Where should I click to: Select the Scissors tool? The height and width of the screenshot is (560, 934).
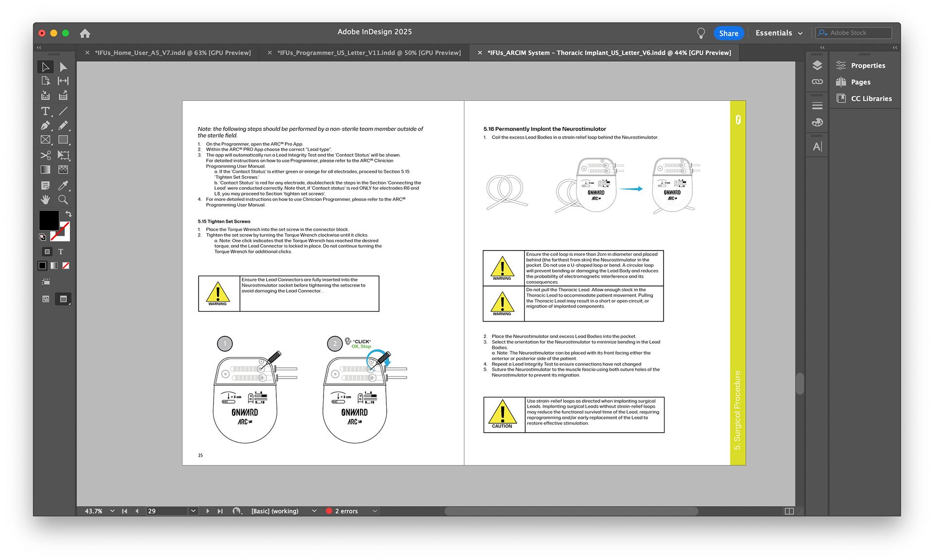(x=46, y=155)
